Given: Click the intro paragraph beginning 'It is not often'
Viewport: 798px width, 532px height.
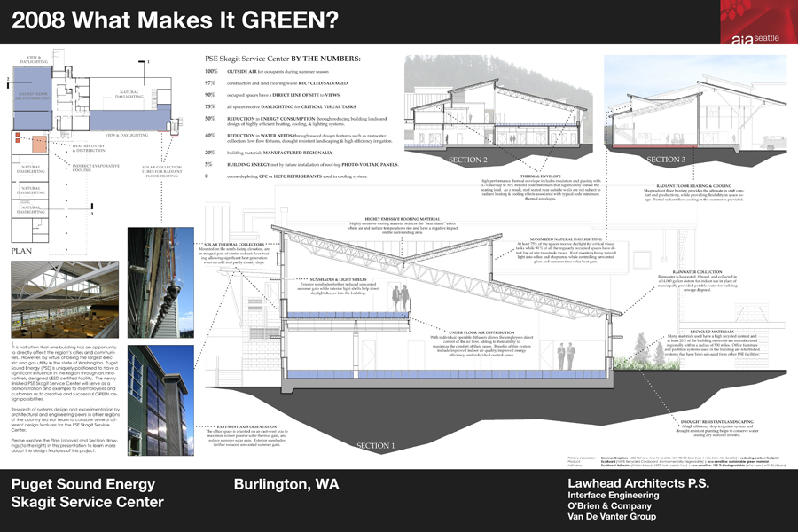Looking at the screenshot, I should pyautogui.click(x=65, y=372).
